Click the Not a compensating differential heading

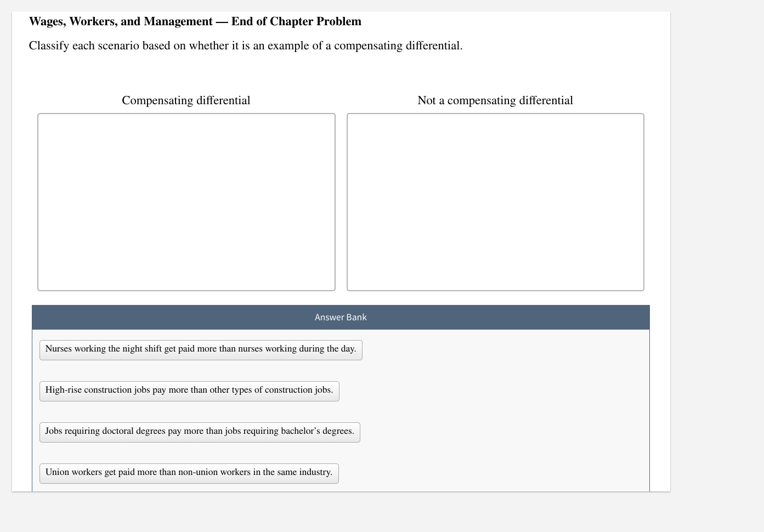pyautogui.click(x=495, y=100)
